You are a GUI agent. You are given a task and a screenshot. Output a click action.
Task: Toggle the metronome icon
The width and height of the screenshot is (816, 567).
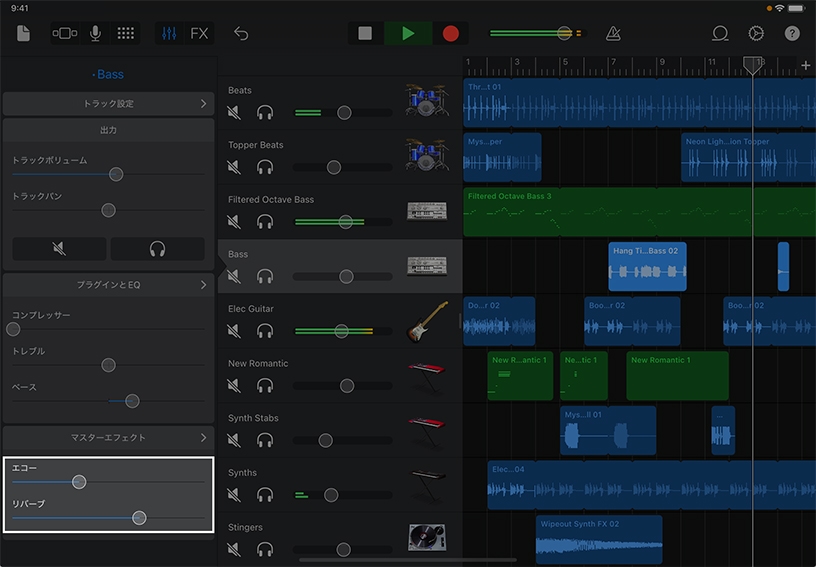coord(613,33)
